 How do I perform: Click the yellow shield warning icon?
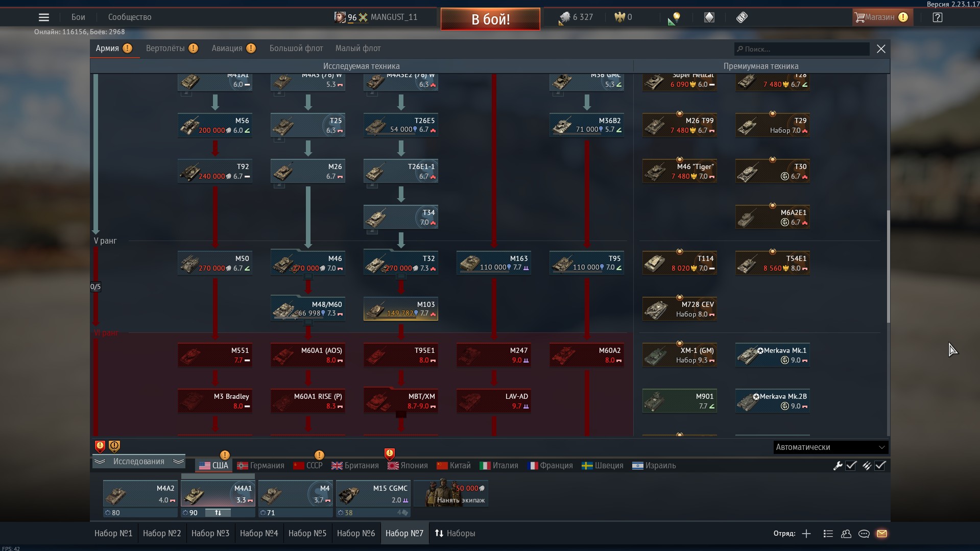click(x=114, y=446)
